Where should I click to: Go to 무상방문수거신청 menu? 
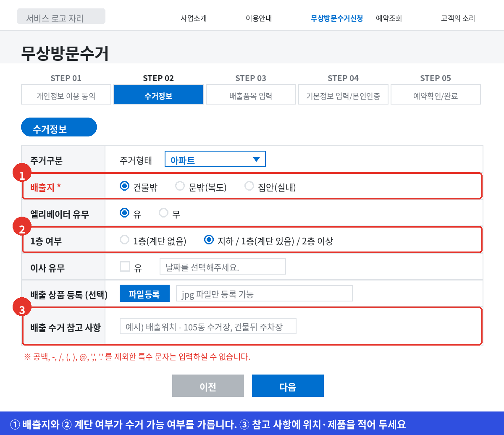pyautogui.click(x=337, y=18)
